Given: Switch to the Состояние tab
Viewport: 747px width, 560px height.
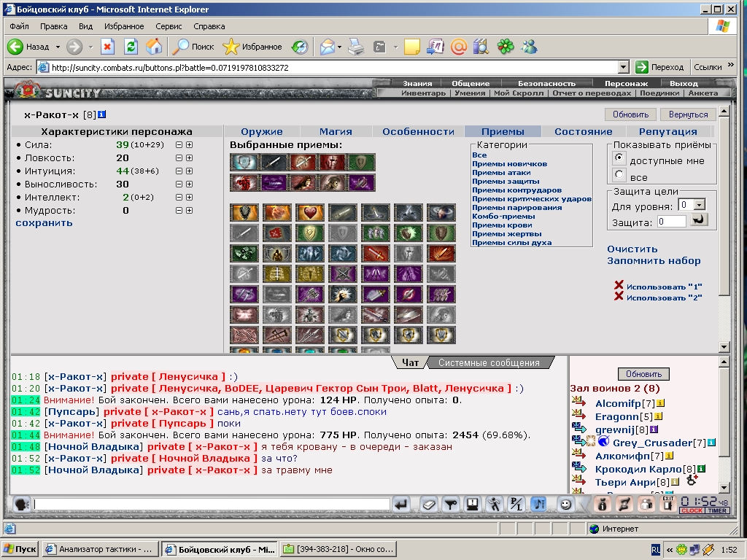Looking at the screenshot, I should (583, 131).
